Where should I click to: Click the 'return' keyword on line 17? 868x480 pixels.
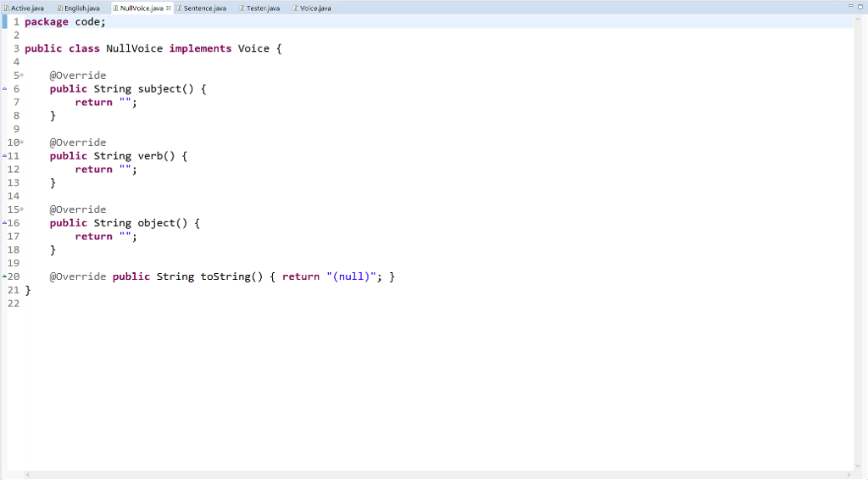(x=93, y=236)
